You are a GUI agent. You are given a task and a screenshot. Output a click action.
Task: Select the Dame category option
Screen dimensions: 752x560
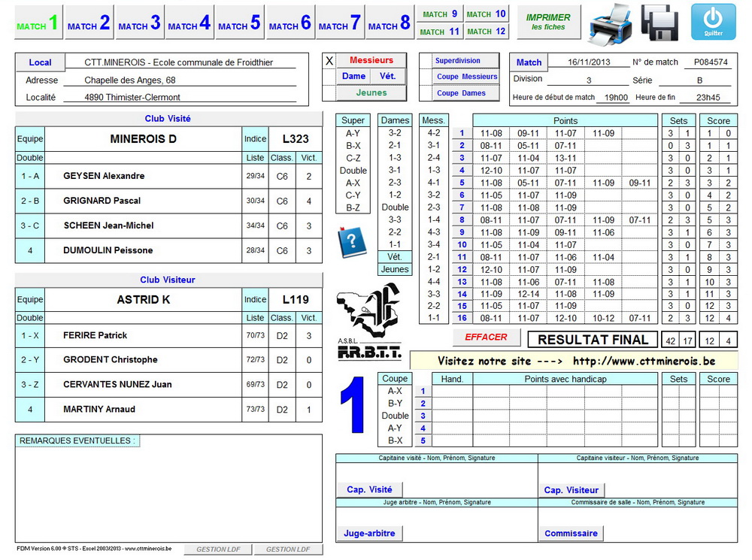pyautogui.click(x=353, y=76)
